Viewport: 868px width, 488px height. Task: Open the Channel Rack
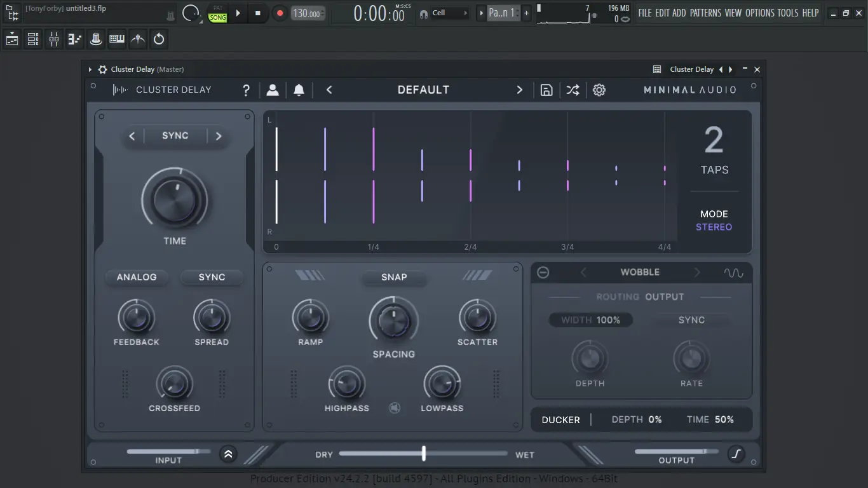[32, 39]
